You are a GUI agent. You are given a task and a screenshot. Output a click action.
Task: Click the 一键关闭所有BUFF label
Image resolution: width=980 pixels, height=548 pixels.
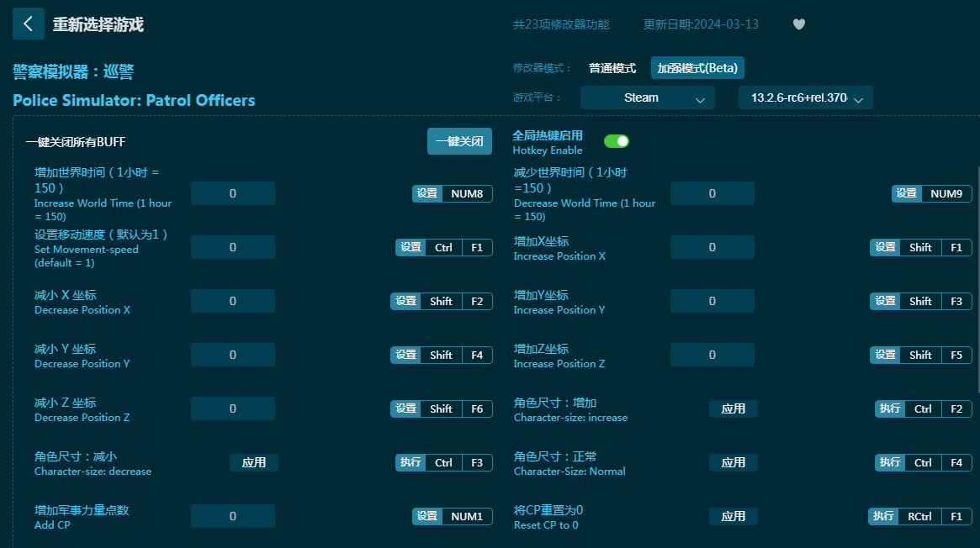click(76, 142)
